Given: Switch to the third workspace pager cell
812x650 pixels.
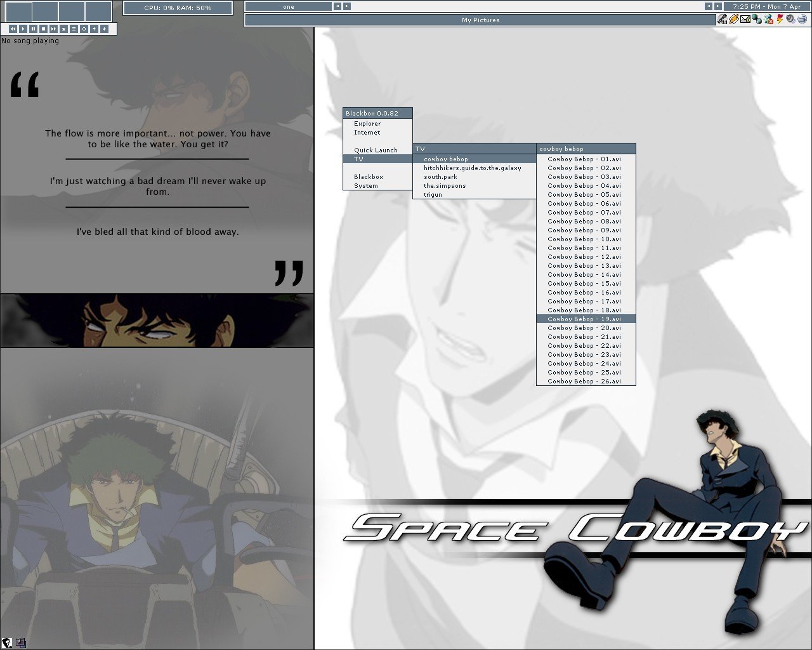Looking at the screenshot, I should point(72,11).
